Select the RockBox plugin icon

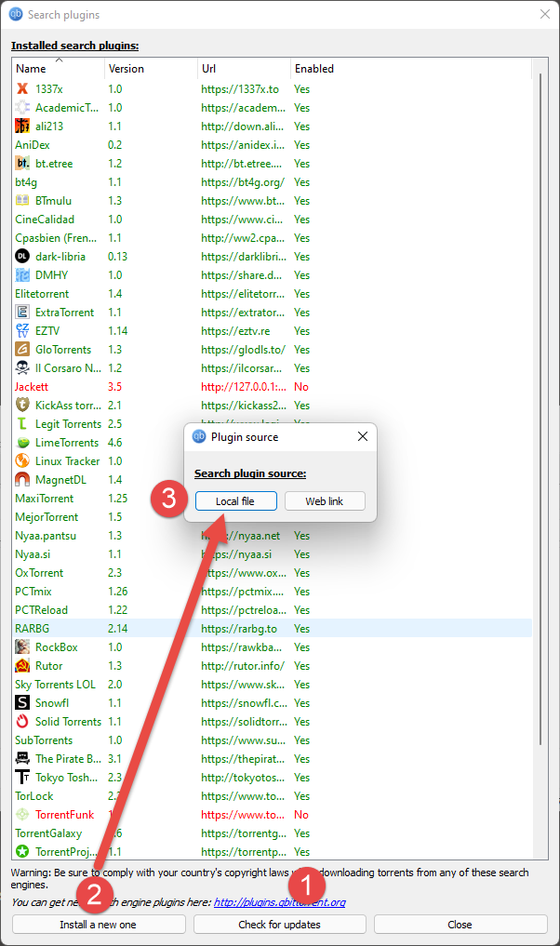22,646
